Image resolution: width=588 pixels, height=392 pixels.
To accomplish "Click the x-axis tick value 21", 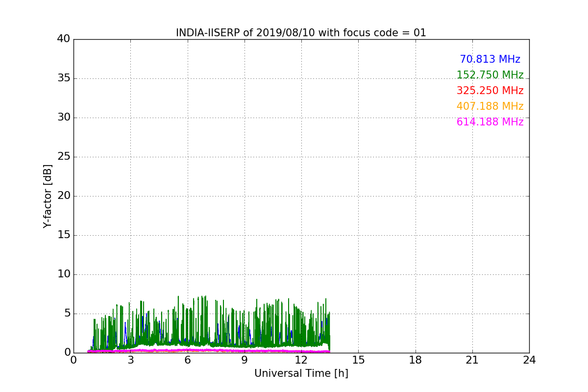I will click(x=472, y=360).
